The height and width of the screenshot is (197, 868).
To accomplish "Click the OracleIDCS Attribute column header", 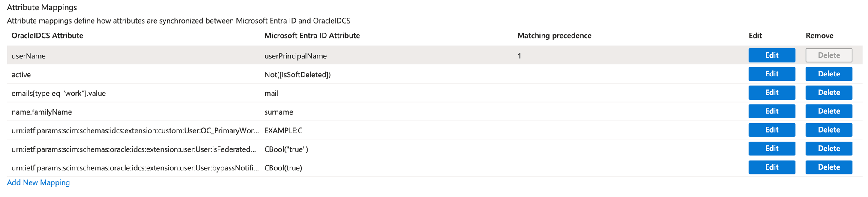I will 47,36.
